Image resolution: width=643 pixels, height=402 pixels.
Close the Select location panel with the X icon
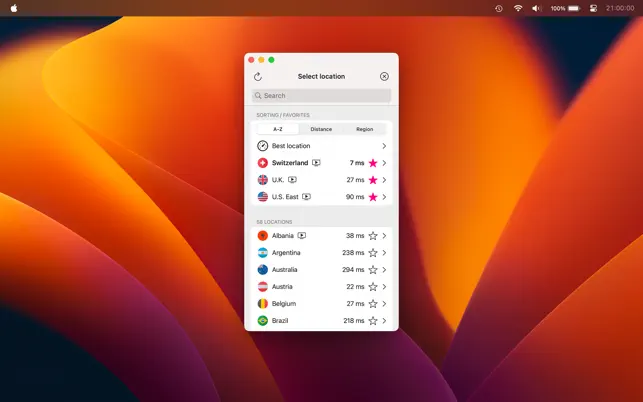[384, 76]
